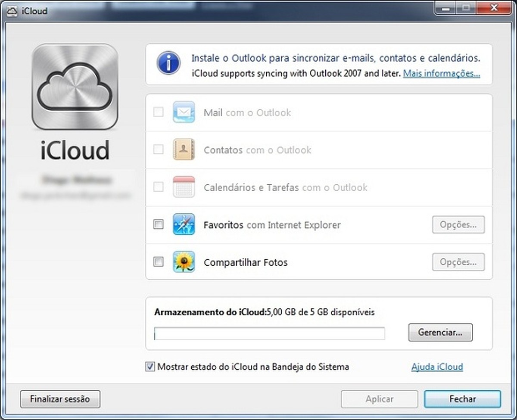The image size is (517, 420).
Task: Open Opções for Compartilhar Fotos
Action: (x=458, y=262)
